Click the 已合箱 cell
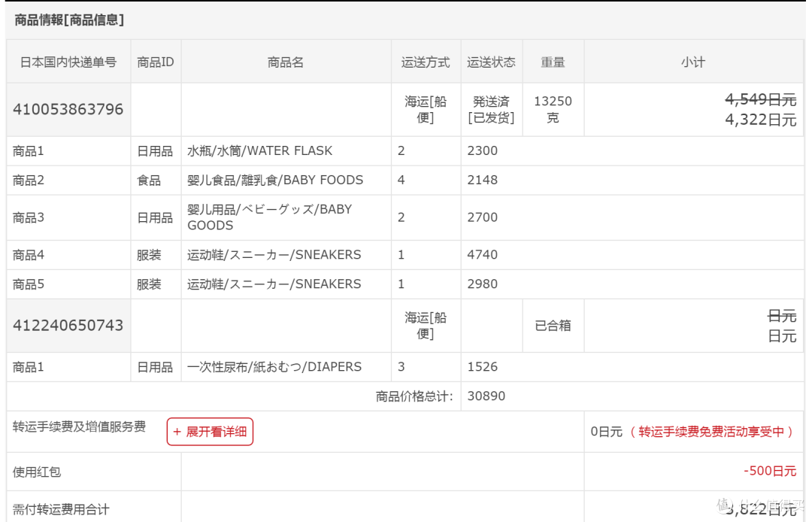Image resolution: width=812 pixels, height=522 pixels. pos(553,325)
